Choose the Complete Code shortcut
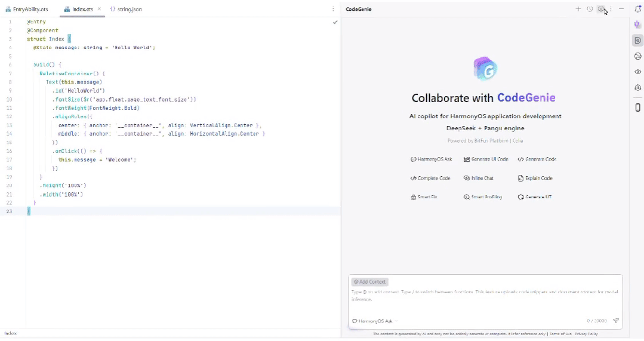 pos(430,179)
